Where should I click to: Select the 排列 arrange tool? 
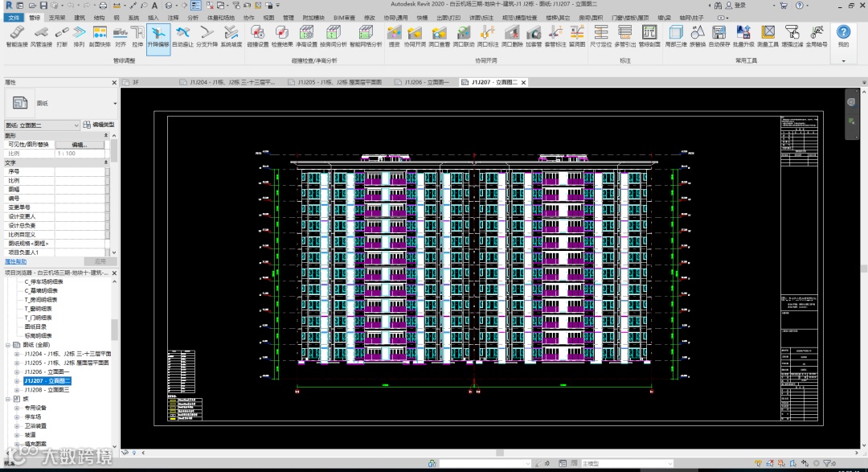[79, 37]
